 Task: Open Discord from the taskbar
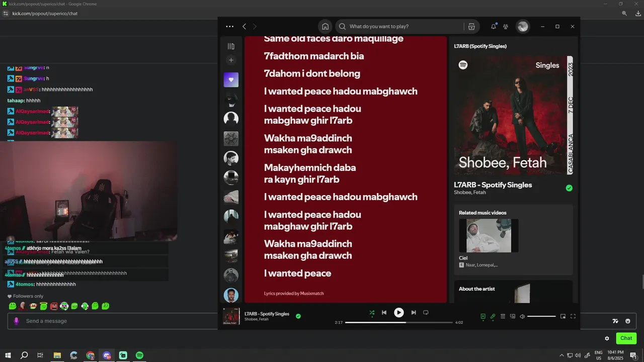pyautogui.click(x=107, y=355)
